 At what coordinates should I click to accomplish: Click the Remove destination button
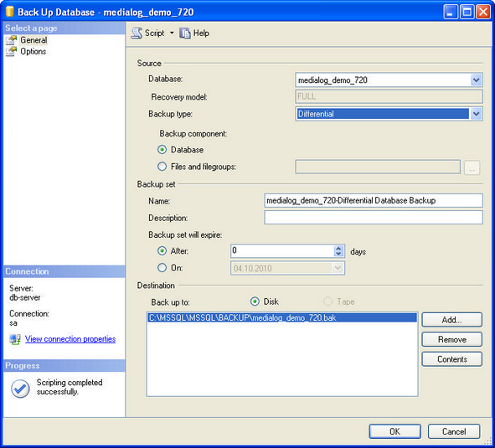451,339
